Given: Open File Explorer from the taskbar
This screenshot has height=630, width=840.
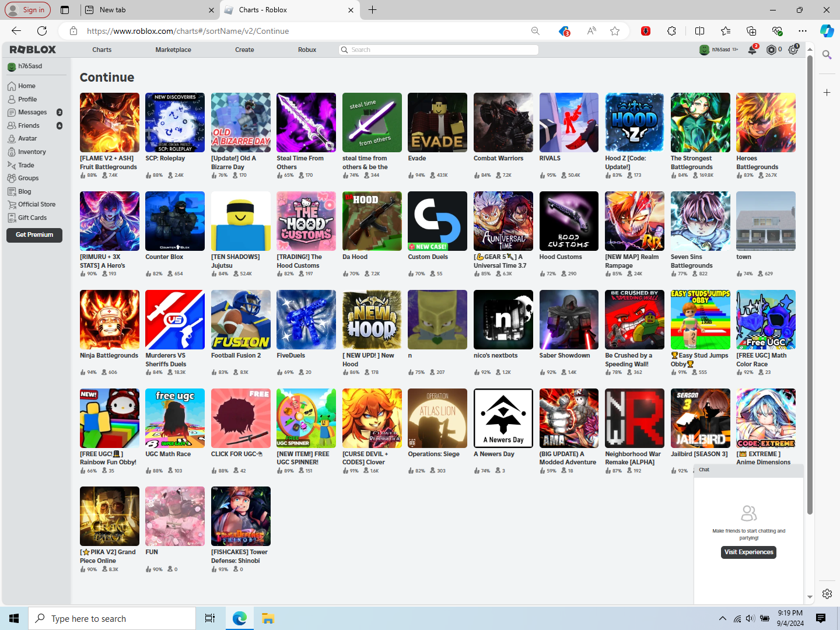Looking at the screenshot, I should (x=268, y=618).
